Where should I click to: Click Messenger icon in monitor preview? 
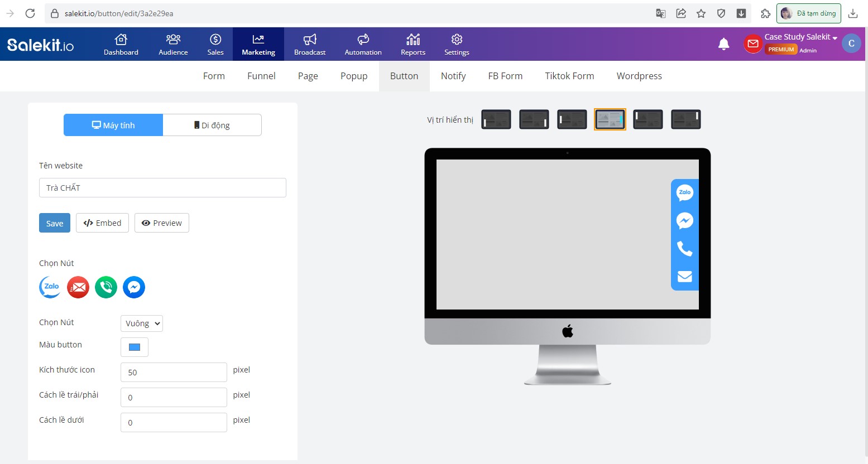pyautogui.click(x=685, y=221)
